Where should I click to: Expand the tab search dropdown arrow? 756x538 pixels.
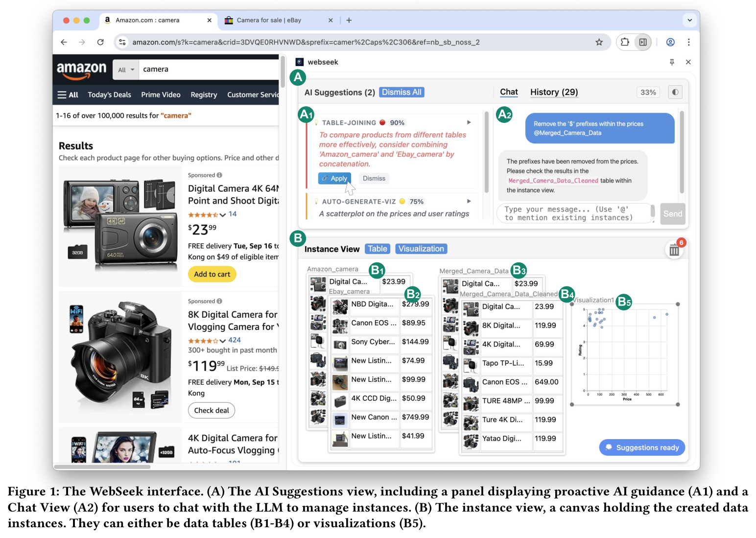689,20
